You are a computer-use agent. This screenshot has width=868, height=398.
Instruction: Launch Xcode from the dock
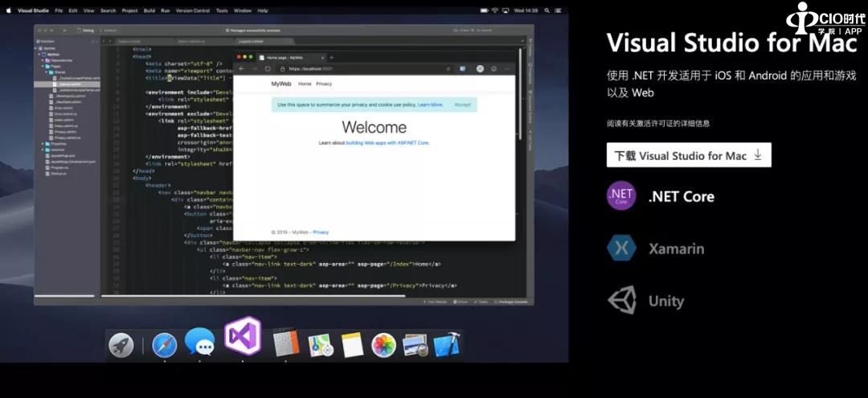point(446,346)
